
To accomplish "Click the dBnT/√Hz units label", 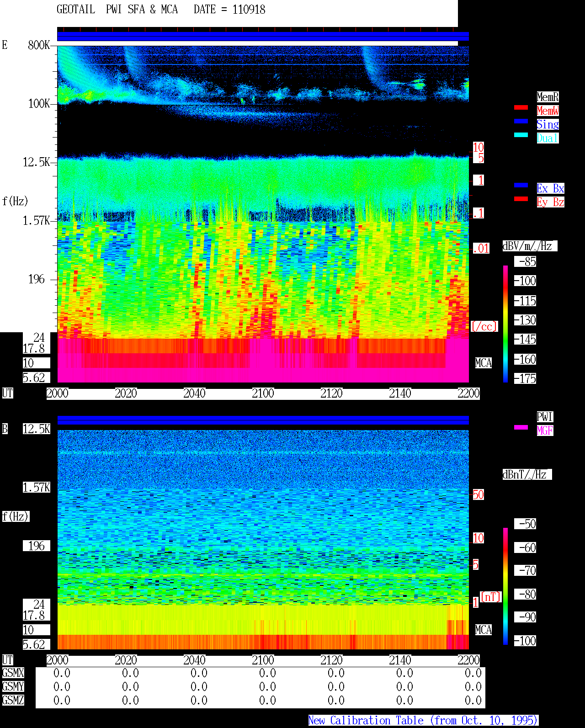I will coord(527,474).
